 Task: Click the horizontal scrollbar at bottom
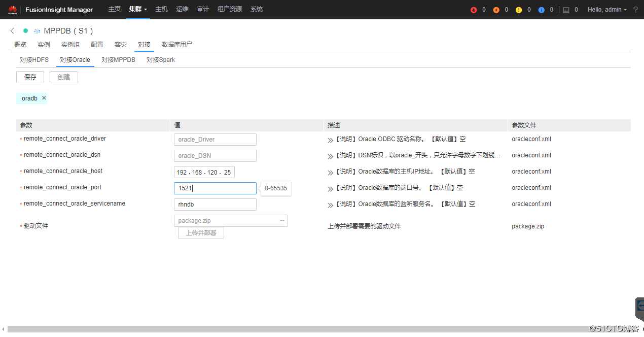click(299, 329)
